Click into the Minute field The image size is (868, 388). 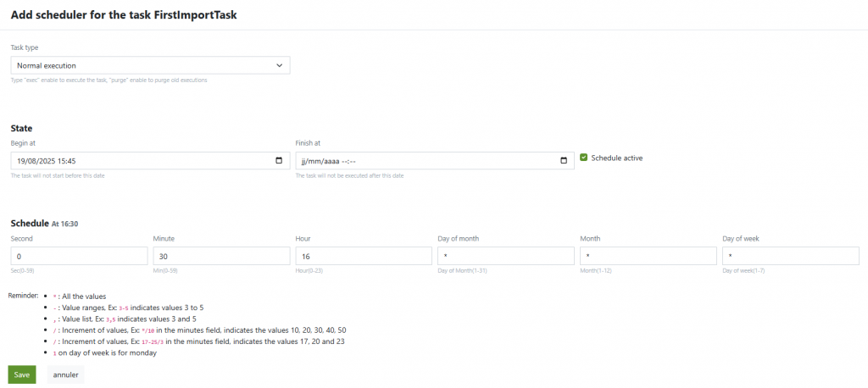click(221, 256)
